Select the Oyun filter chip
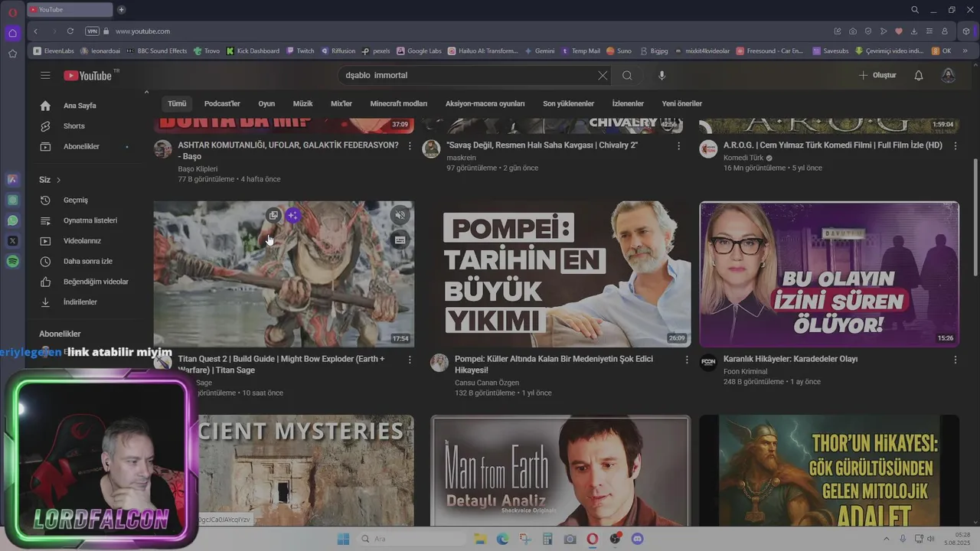This screenshot has height=551, width=980. pyautogui.click(x=266, y=103)
